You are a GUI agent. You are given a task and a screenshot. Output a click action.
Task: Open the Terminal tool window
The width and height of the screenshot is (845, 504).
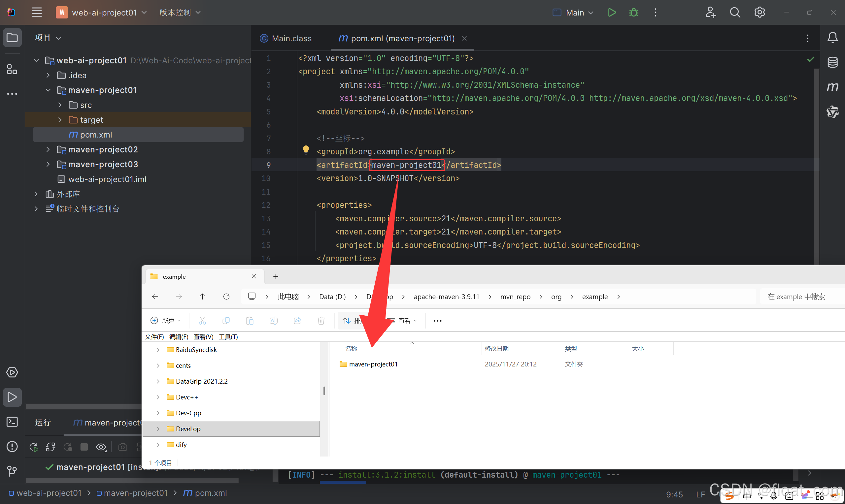(x=12, y=422)
